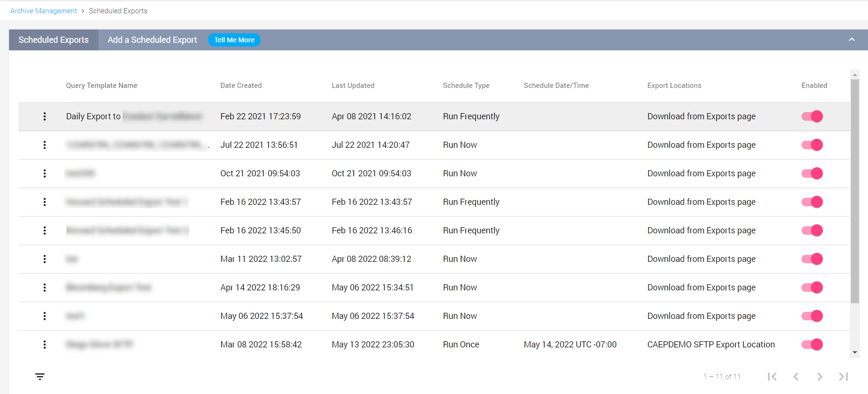Viewport: 868px width, 394px height.
Task: Sort by Enabled column header
Action: (x=814, y=86)
